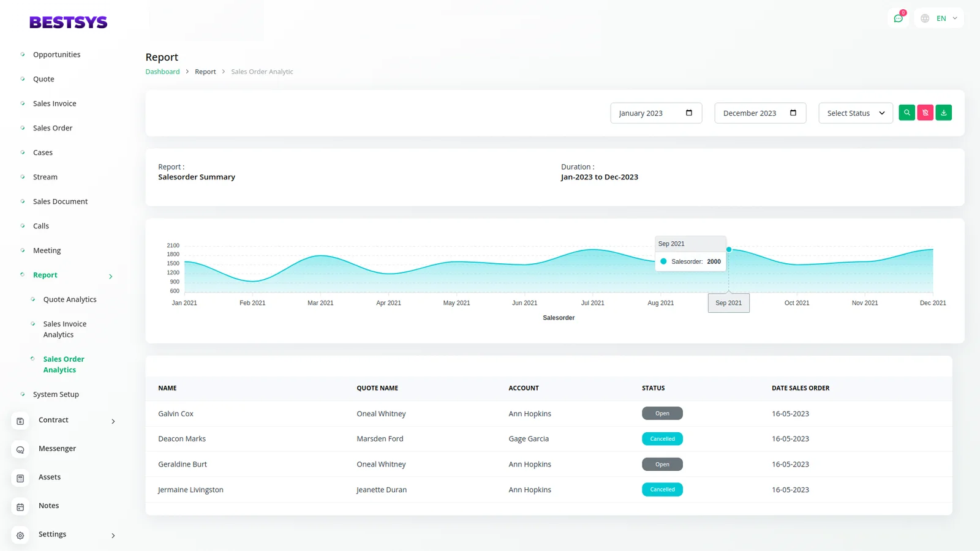Click the Notes sidebar icon
Viewport: 980px width, 551px height.
click(x=20, y=507)
